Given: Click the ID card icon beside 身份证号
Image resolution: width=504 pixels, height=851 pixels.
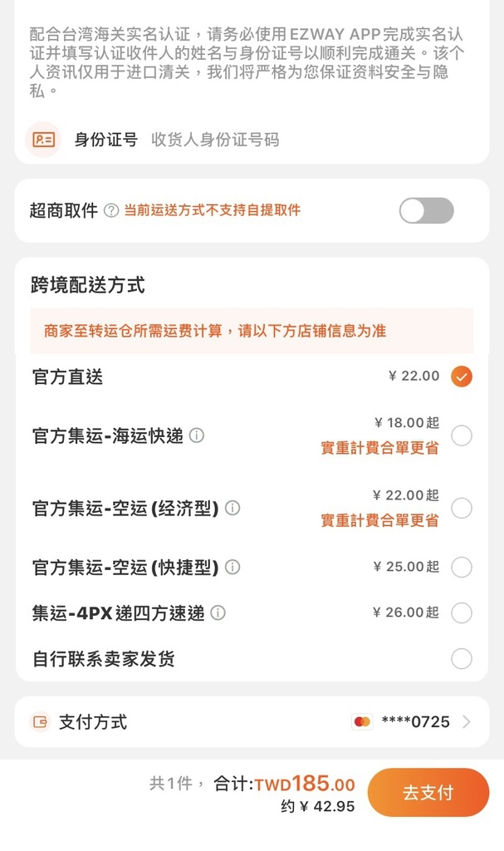Looking at the screenshot, I should tap(43, 140).
